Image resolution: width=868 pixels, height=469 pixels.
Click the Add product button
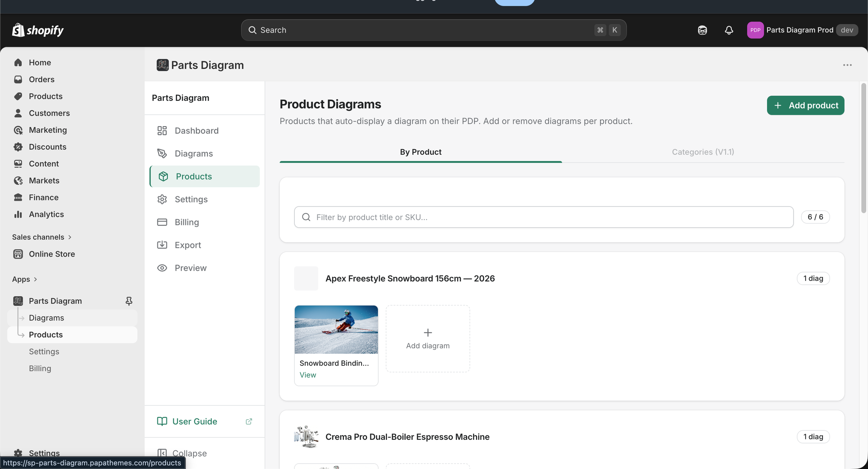point(805,105)
